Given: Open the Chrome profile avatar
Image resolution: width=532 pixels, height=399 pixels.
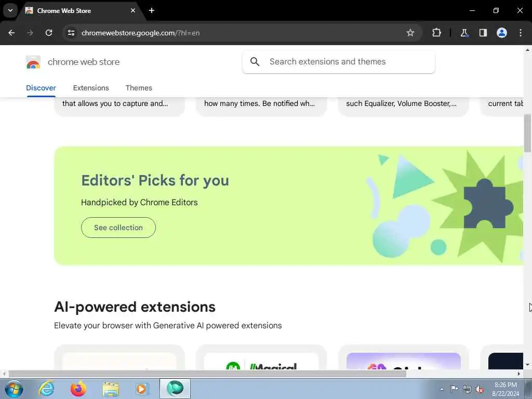Looking at the screenshot, I should [502, 33].
